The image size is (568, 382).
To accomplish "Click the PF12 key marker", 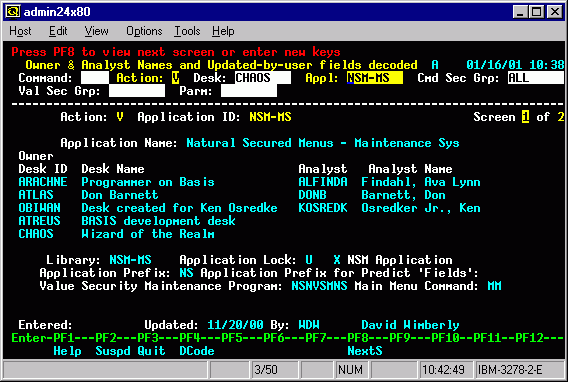I will coord(529,338).
